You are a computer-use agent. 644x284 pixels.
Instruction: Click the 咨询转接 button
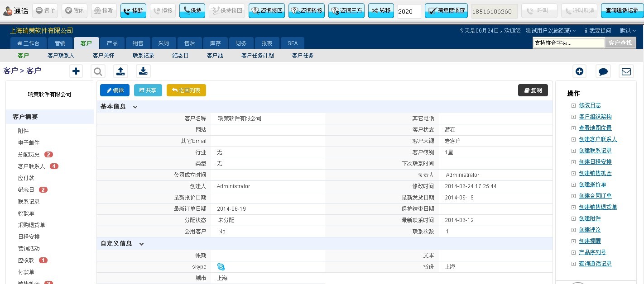tap(307, 11)
